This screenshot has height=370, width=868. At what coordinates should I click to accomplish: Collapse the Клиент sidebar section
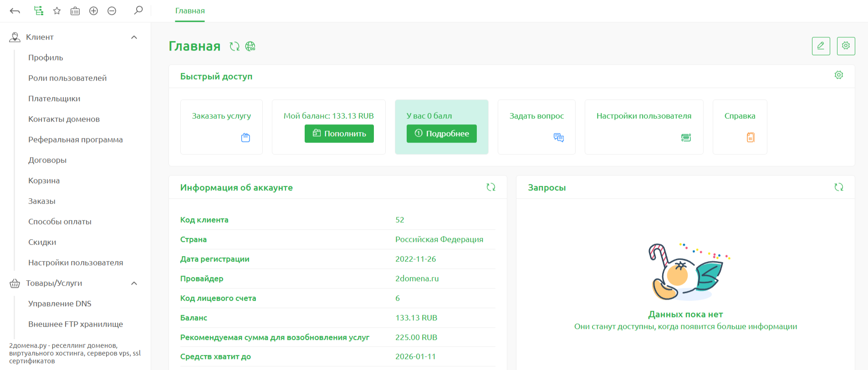point(134,37)
